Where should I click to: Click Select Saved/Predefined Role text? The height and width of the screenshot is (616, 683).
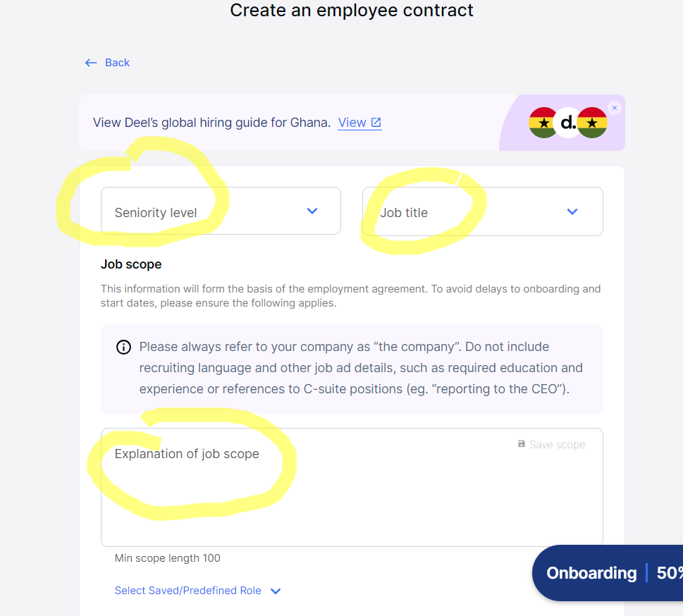(187, 591)
